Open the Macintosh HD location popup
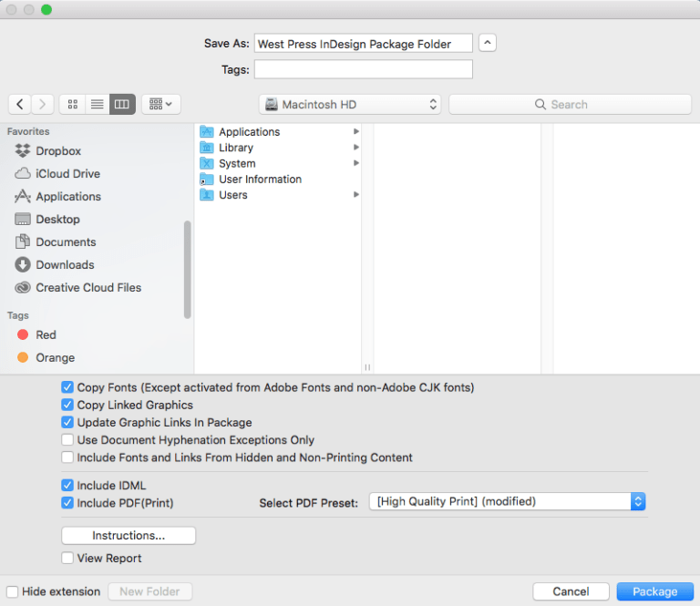Screen dimensions: 700x606 (x=350, y=105)
